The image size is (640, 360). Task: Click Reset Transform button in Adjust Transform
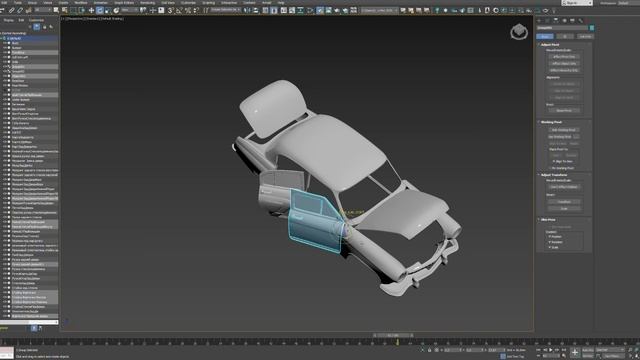(564, 202)
